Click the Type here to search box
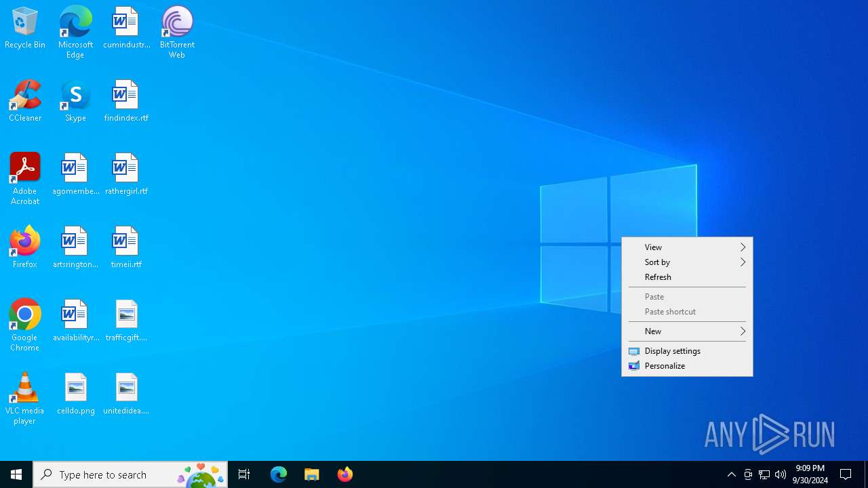 click(x=130, y=474)
